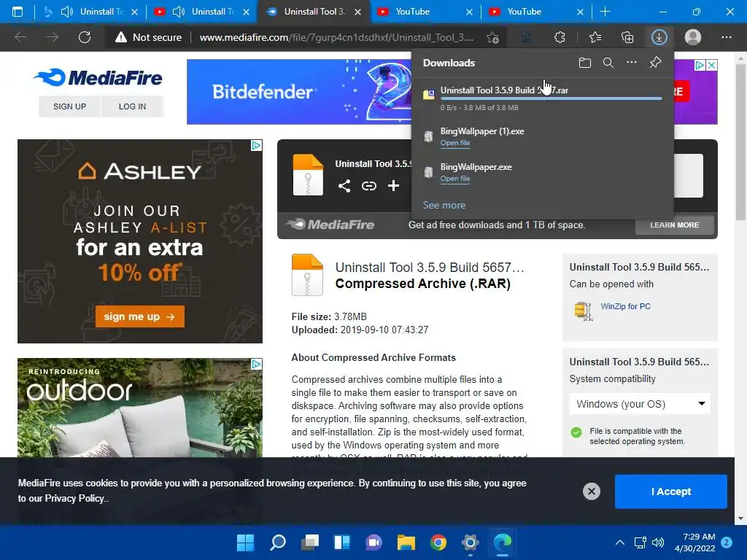The image size is (747, 560).
Task: Click the LOG IN button
Action: click(132, 106)
